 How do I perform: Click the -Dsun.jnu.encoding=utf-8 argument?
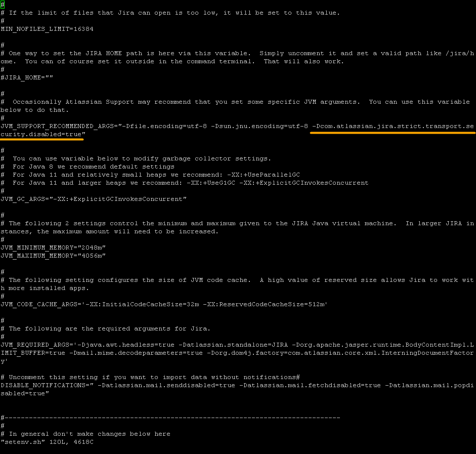[259, 127]
